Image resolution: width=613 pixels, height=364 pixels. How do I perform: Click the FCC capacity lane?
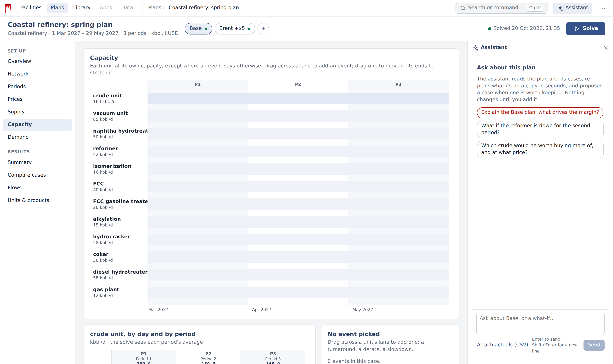pos(298,187)
